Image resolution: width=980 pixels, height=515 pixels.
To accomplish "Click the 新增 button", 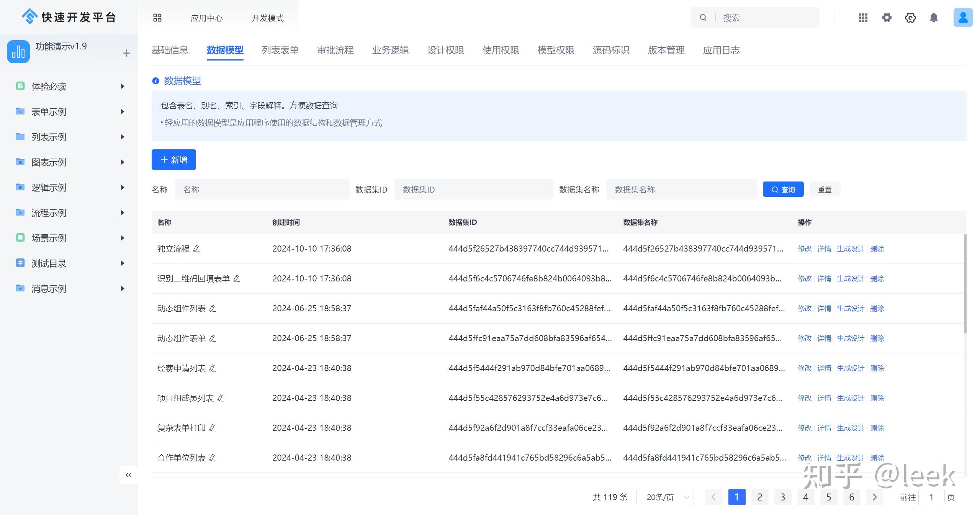I will 174,160.
